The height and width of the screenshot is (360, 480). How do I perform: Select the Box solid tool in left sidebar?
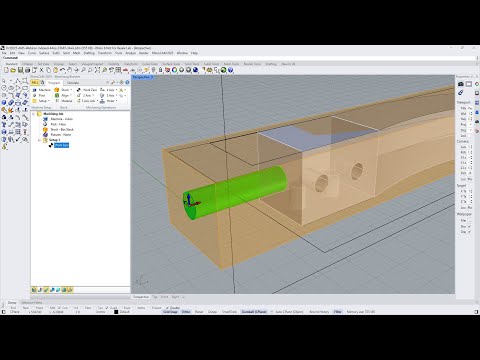coord(4,102)
